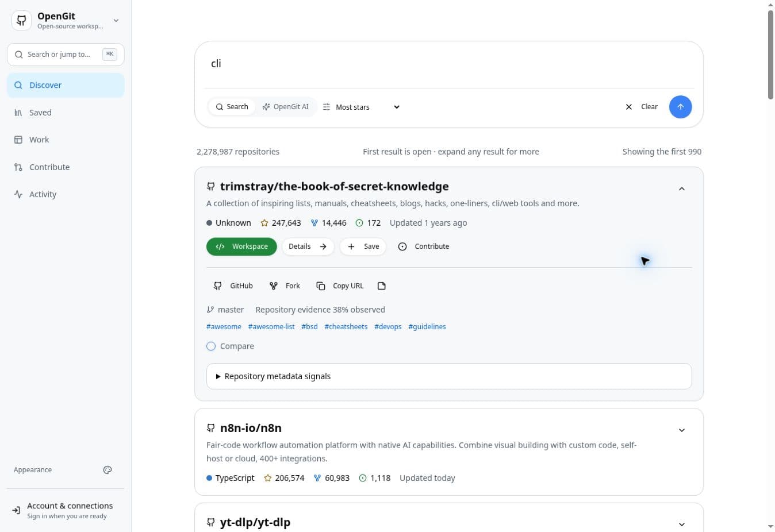
Task: Click the n8n fork count 60,983
Action: pos(331,478)
